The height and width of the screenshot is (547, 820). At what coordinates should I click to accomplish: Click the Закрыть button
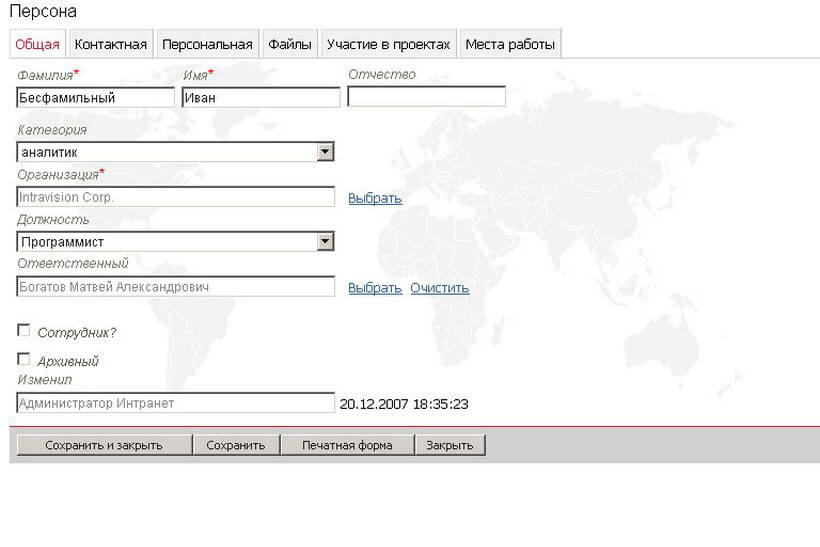coord(450,445)
